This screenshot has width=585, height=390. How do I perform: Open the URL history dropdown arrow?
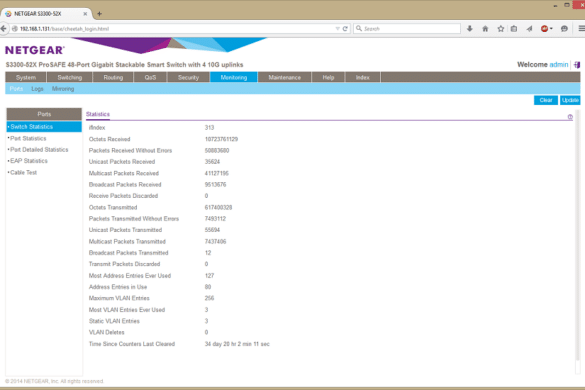click(337, 29)
